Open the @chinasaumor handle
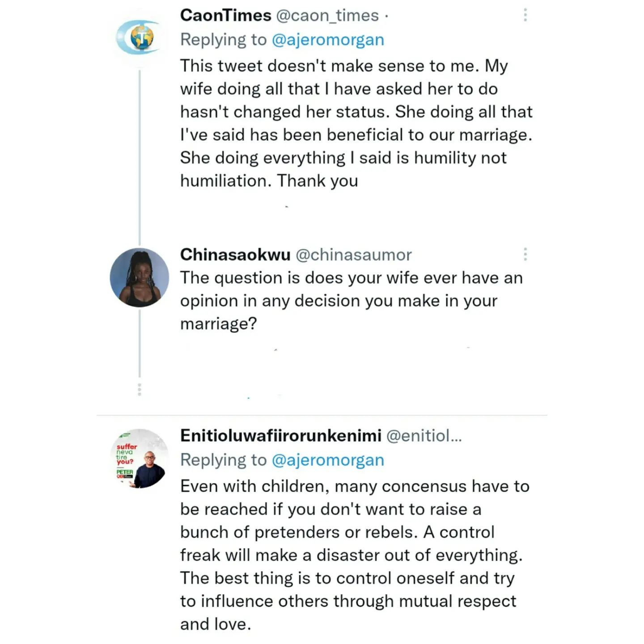The image size is (644, 644). 353,254
